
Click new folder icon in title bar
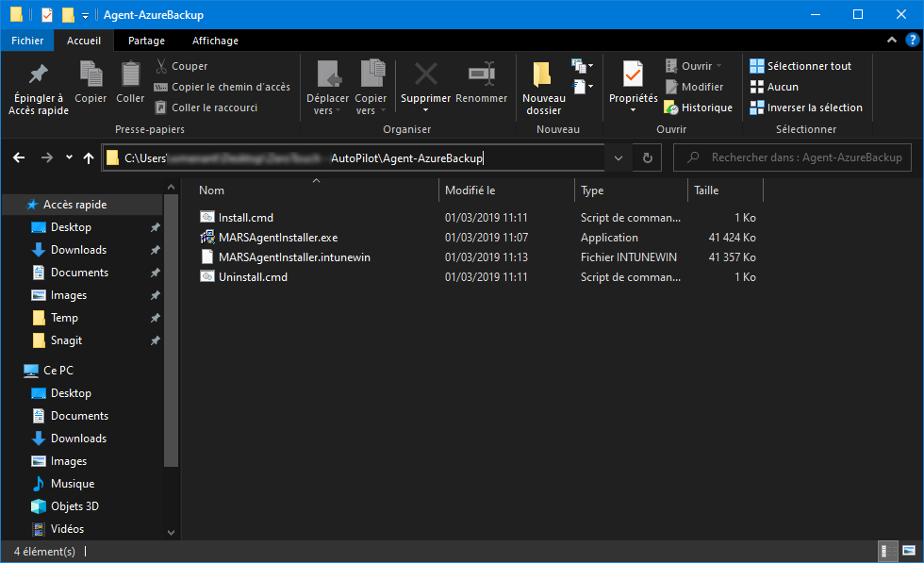[68, 15]
